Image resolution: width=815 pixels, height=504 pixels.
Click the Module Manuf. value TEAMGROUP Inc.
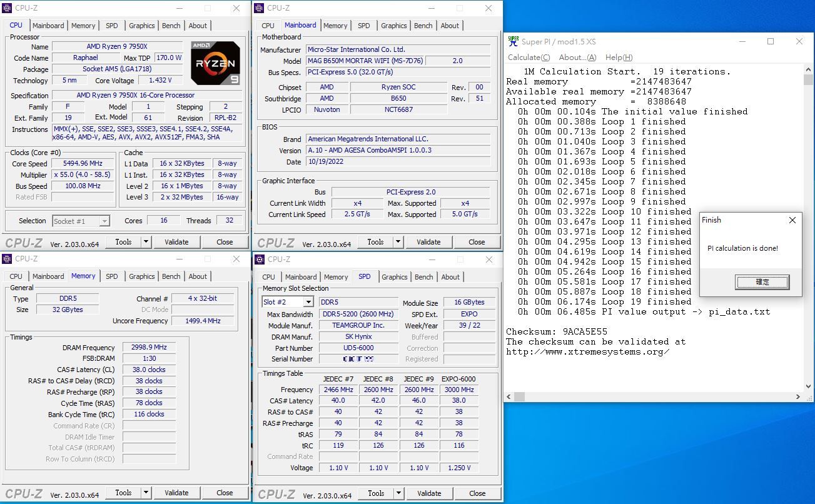click(x=358, y=325)
